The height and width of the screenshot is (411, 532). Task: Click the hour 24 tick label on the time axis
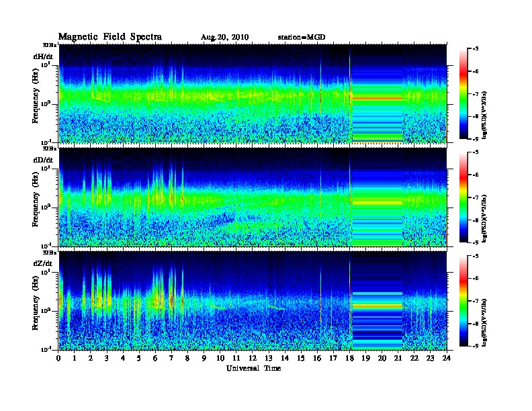click(447, 358)
